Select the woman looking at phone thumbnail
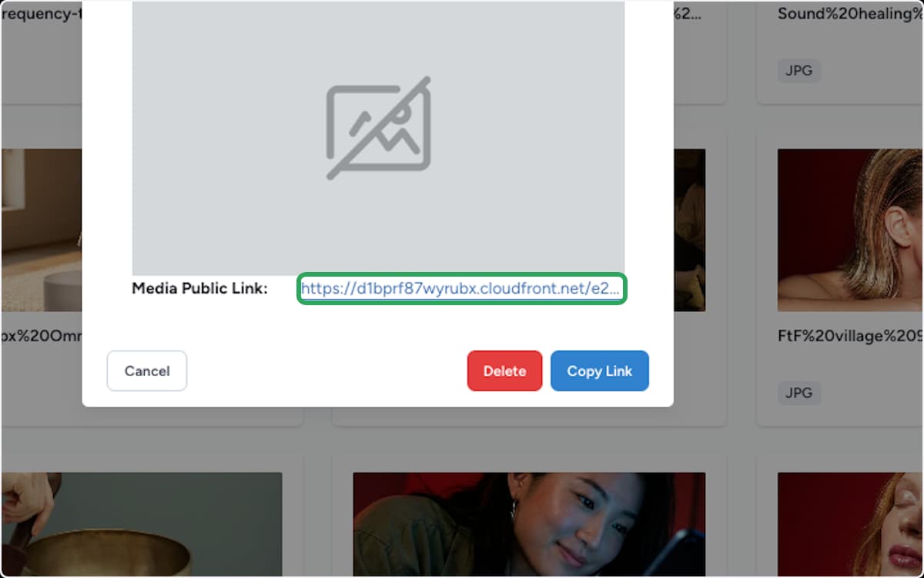The image size is (924, 578). 529,525
